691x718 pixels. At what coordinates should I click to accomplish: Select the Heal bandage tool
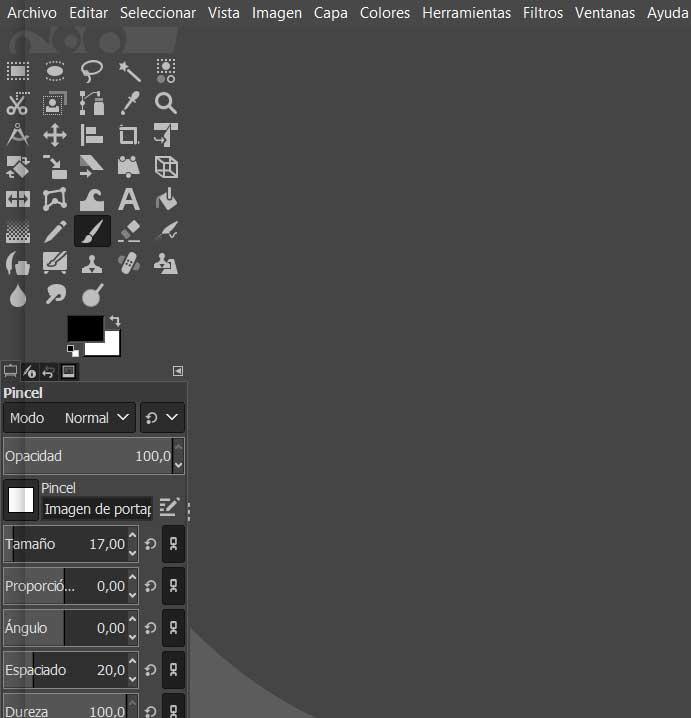[x=129, y=264]
